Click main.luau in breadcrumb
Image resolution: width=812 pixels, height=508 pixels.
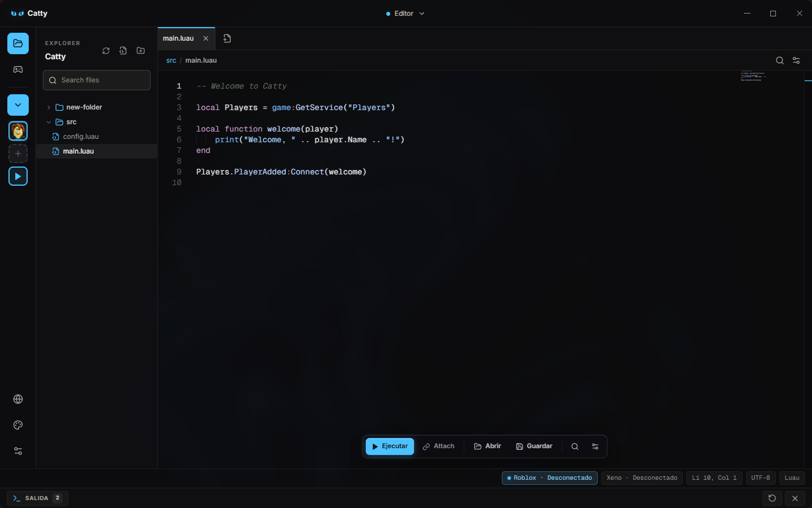point(201,60)
